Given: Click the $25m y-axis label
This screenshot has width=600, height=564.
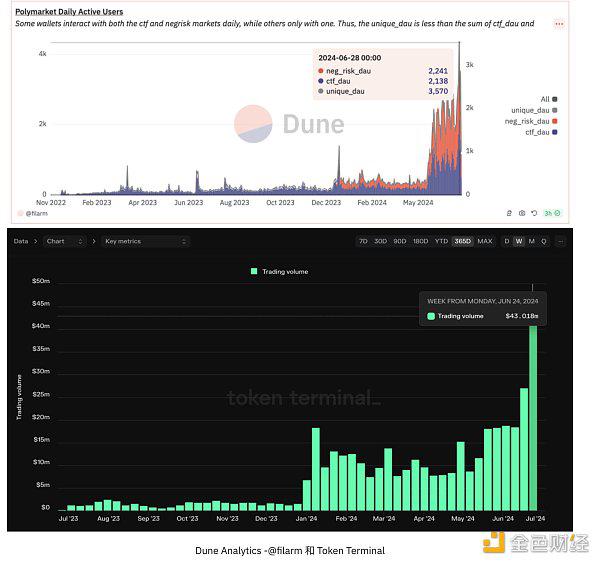Looking at the screenshot, I should pos(41,394).
